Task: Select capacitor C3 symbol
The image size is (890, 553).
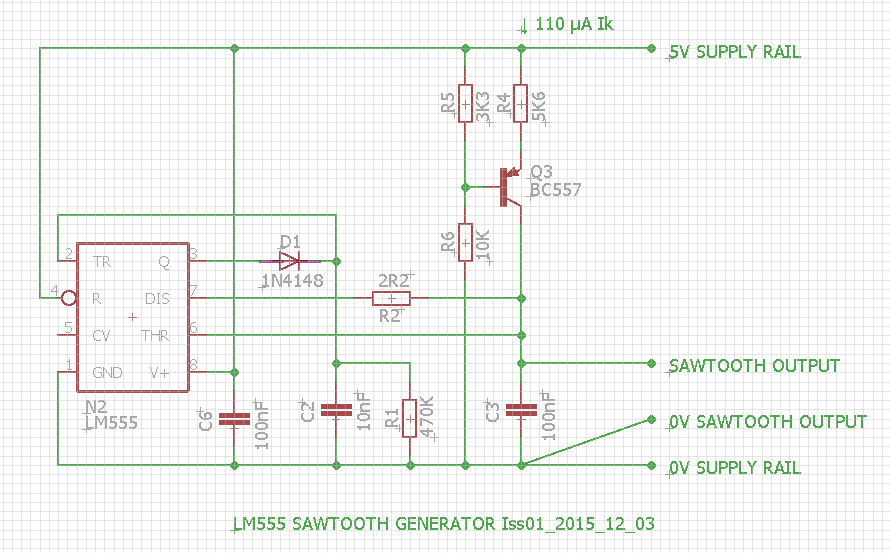Action: [520, 410]
